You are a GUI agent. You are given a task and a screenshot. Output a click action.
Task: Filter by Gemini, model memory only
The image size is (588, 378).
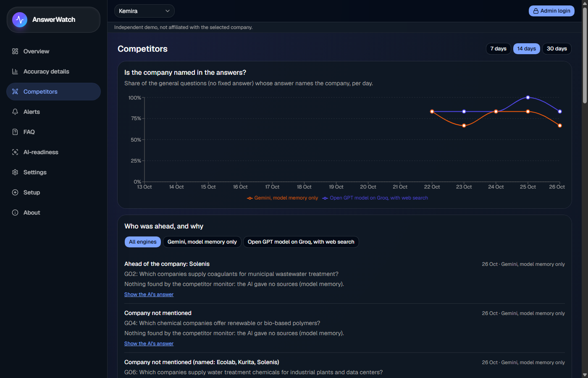coord(202,242)
